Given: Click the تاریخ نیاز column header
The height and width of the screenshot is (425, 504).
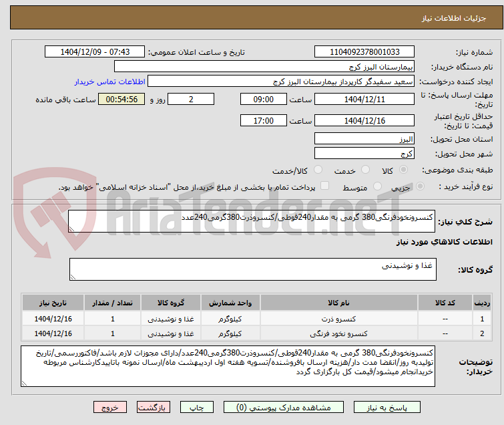Looking at the screenshot, I should pyautogui.click(x=53, y=303).
